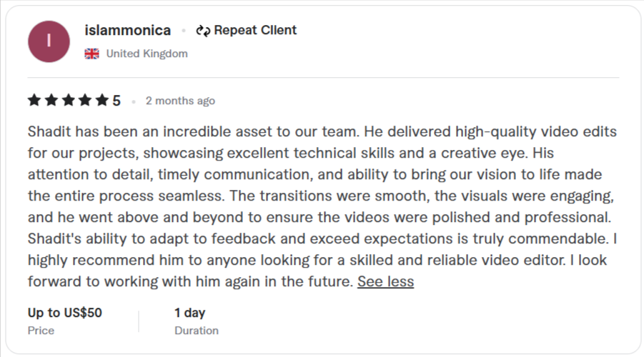Click the fifth rating star
This screenshot has width=644, height=357.
[102, 100]
